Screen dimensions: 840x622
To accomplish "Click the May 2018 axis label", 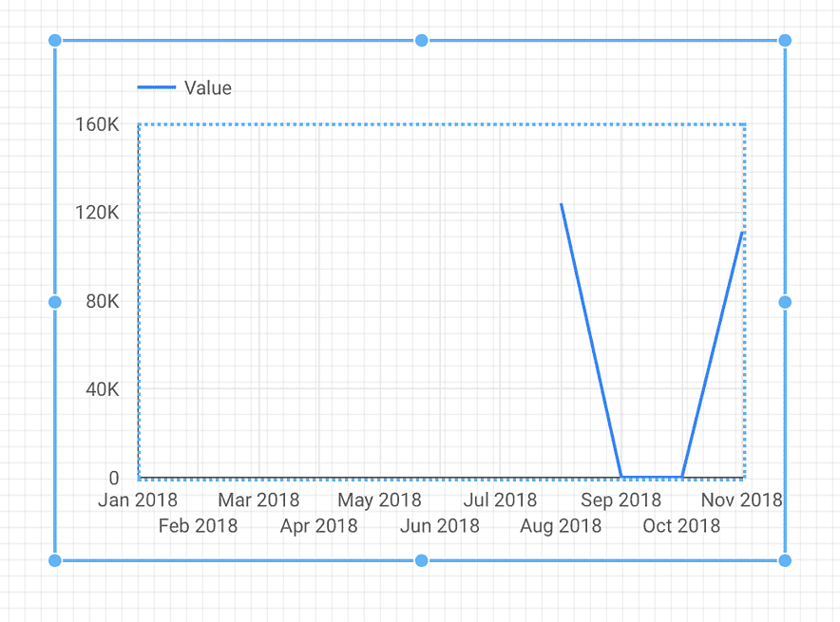I will click(379, 500).
